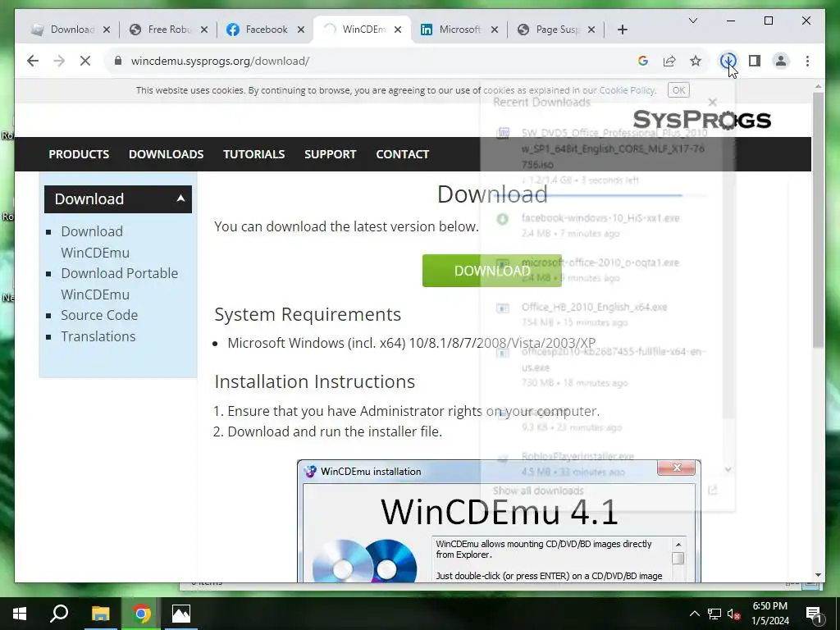
Task: Click the browser back arrow
Action: coord(33,61)
